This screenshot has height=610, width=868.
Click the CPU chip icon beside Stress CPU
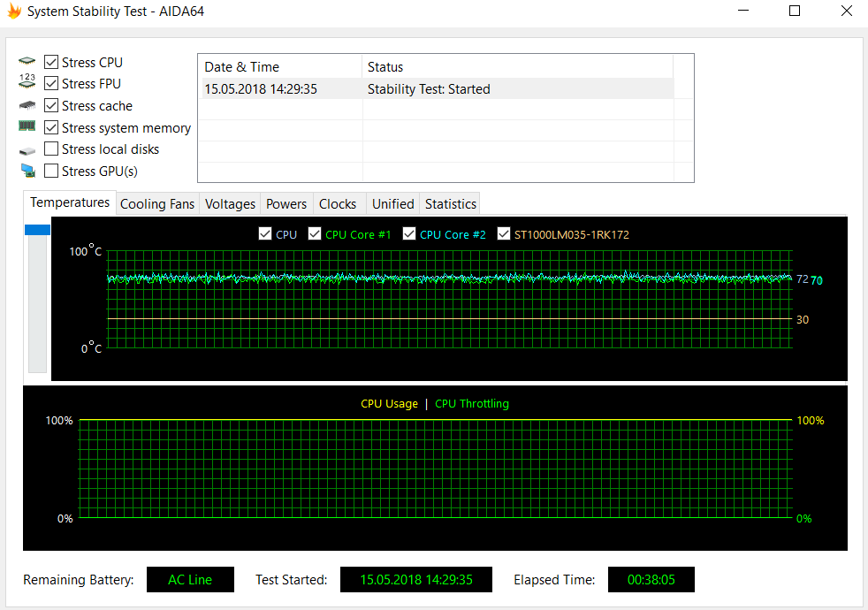pyautogui.click(x=27, y=62)
